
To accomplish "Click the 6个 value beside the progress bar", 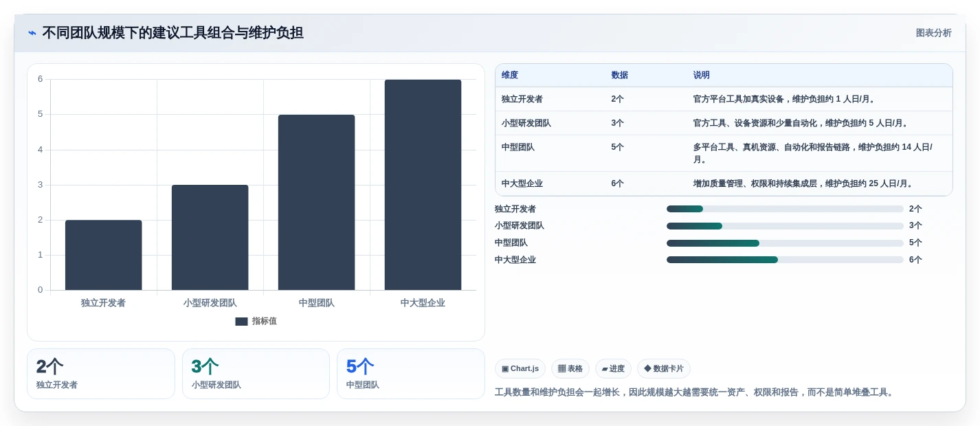I will tap(915, 260).
